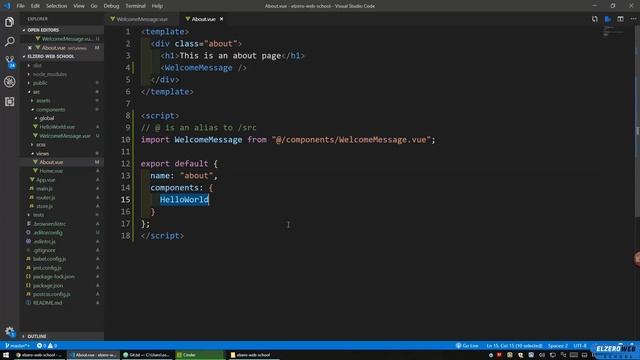Open the More Actions ellipsis in editor toolbar
640x360 pixels.
point(633,19)
